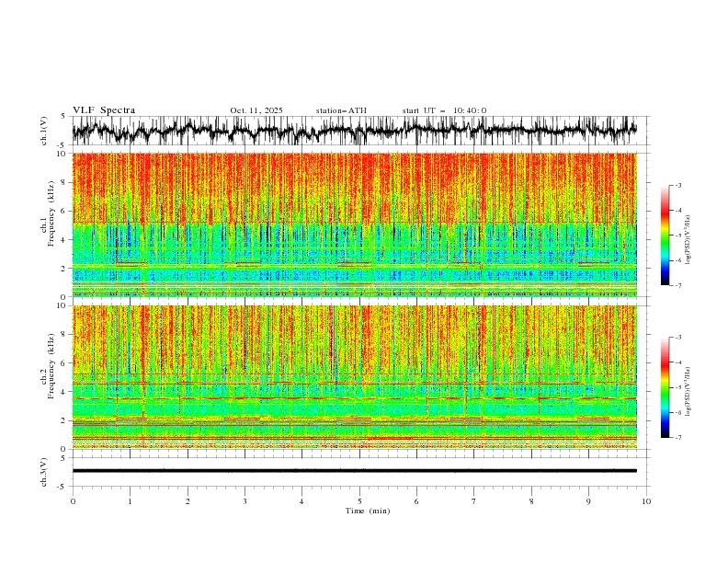Click time axis tick label '10'
Screen dimensions: 728x563
tap(646, 501)
